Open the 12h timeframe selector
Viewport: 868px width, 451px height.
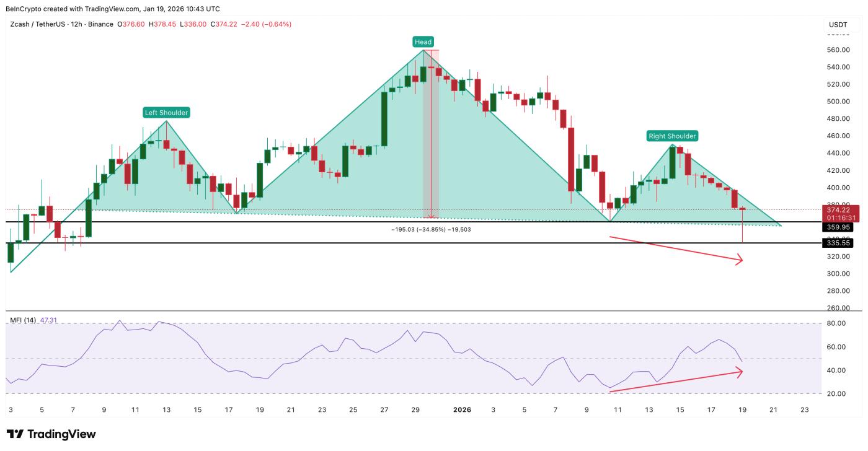point(77,24)
